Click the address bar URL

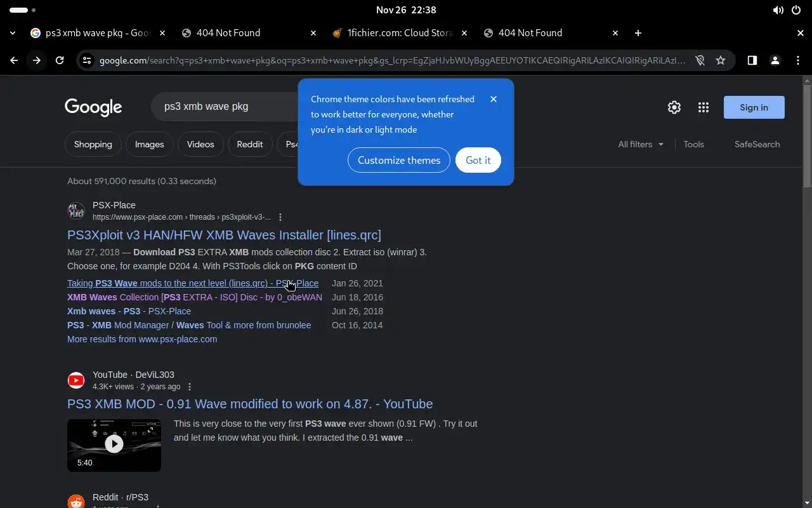point(392,60)
